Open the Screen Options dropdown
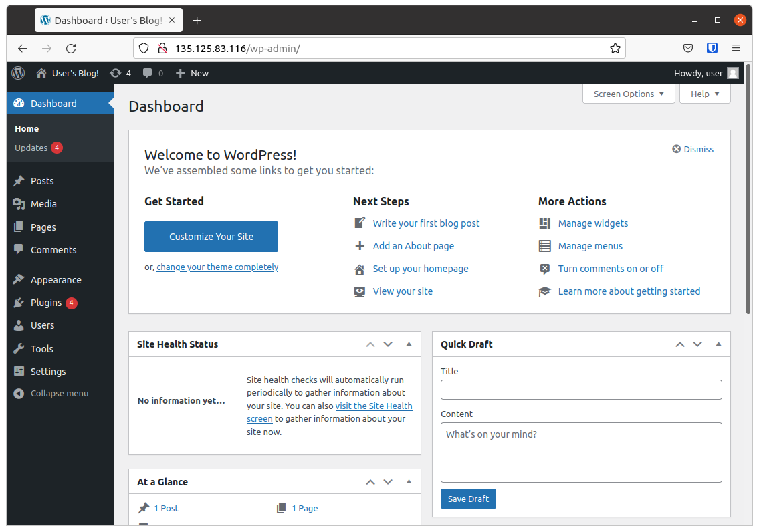 click(x=627, y=94)
